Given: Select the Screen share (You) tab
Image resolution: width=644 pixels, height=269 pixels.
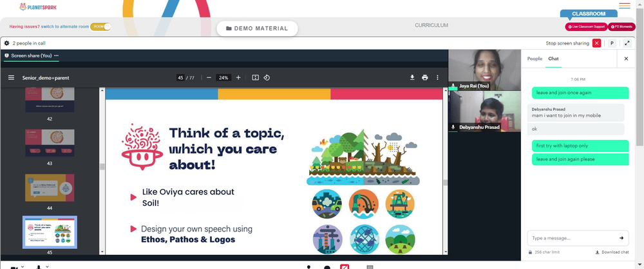Looking at the screenshot, I should coord(31,55).
